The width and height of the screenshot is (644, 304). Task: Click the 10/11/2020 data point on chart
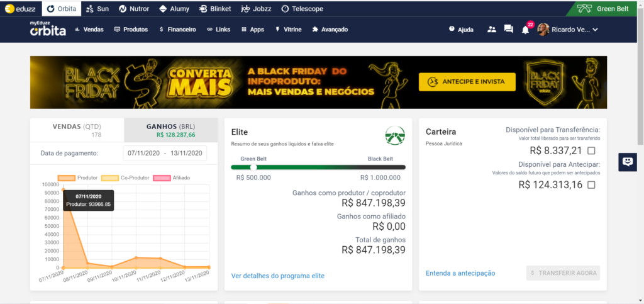point(136,257)
